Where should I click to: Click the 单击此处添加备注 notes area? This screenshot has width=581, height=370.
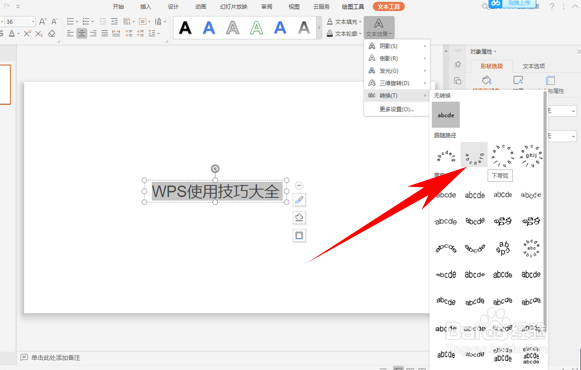tap(56, 358)
